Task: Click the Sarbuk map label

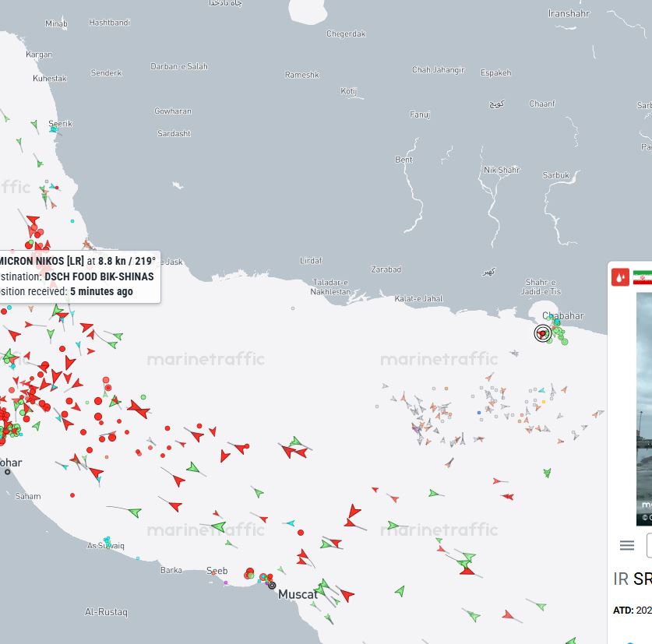Action: coord(556,175)
